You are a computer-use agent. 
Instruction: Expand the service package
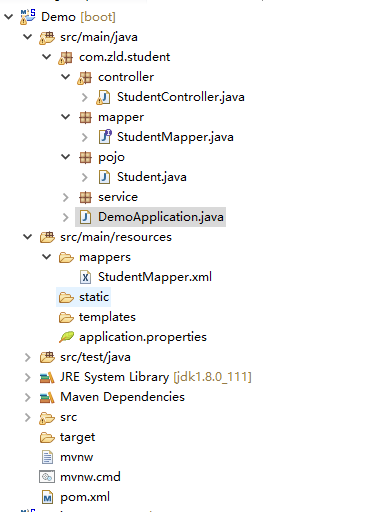(66, 197)
